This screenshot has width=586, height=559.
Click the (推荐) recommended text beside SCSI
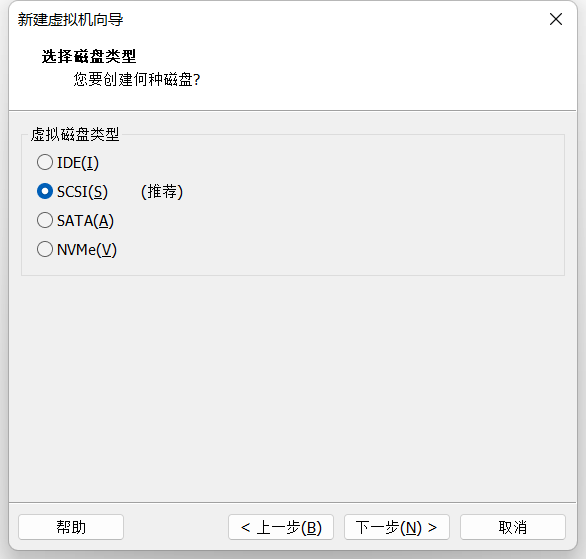tap(162, 192)
